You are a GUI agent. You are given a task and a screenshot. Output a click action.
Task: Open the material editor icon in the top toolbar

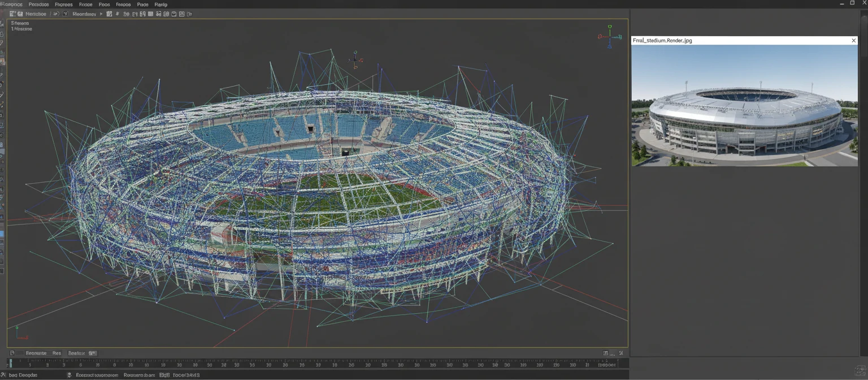pyautogui.click(x=175, y=14)
